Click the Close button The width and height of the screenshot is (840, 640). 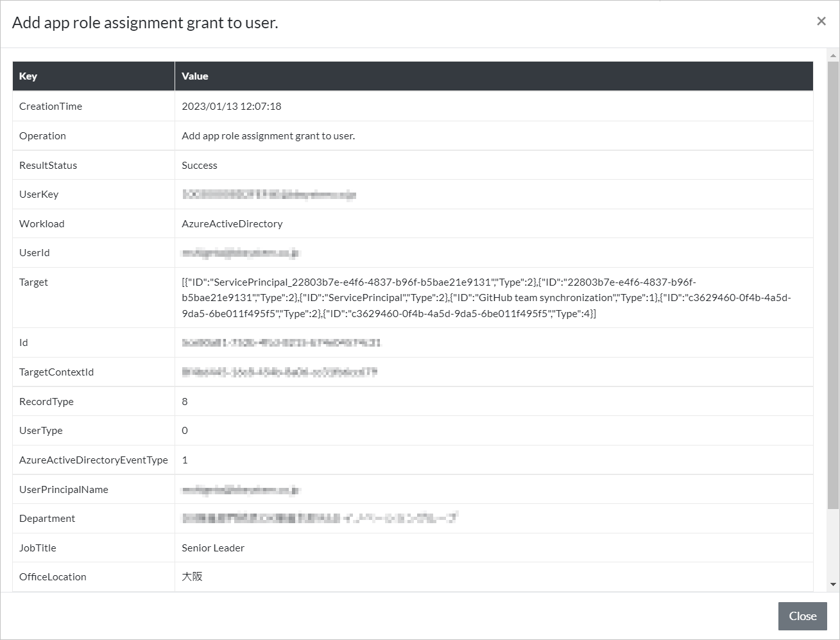[x=802, y=616]
